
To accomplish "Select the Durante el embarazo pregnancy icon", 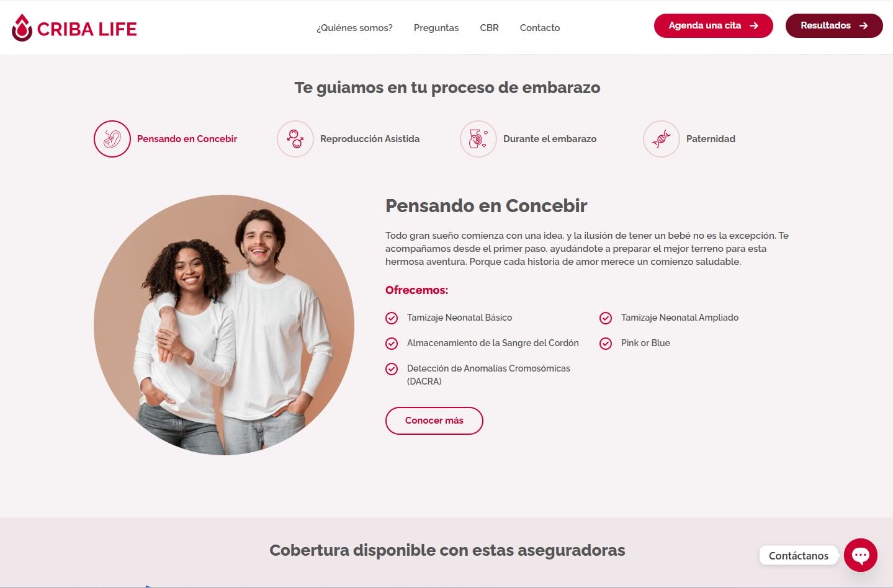I will tap(478, 139).
